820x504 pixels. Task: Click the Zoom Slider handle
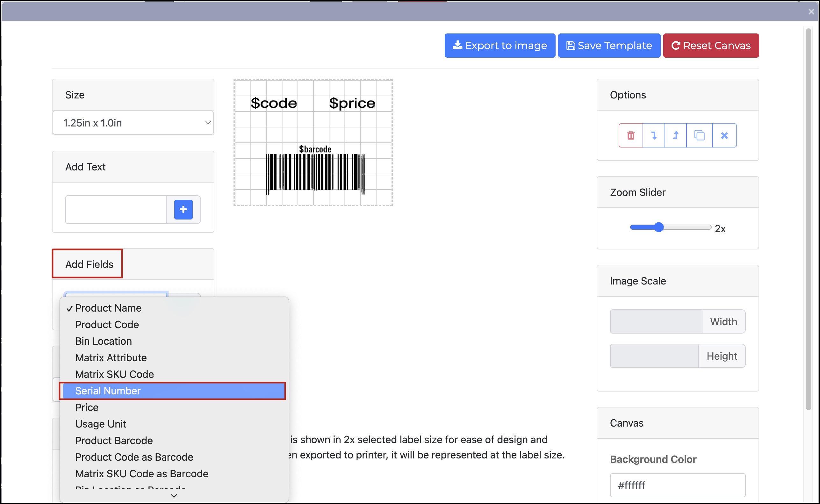pos(658,227)
